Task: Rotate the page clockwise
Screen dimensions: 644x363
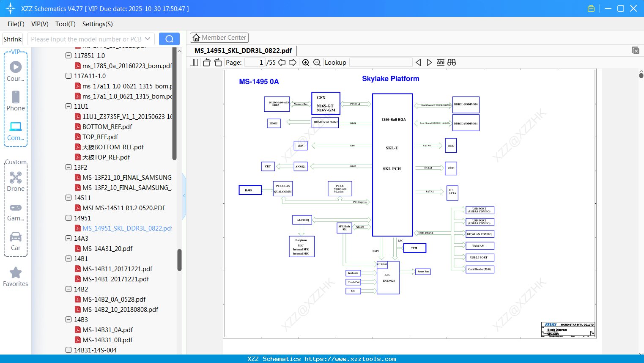Action: click(x=218, y=62)
